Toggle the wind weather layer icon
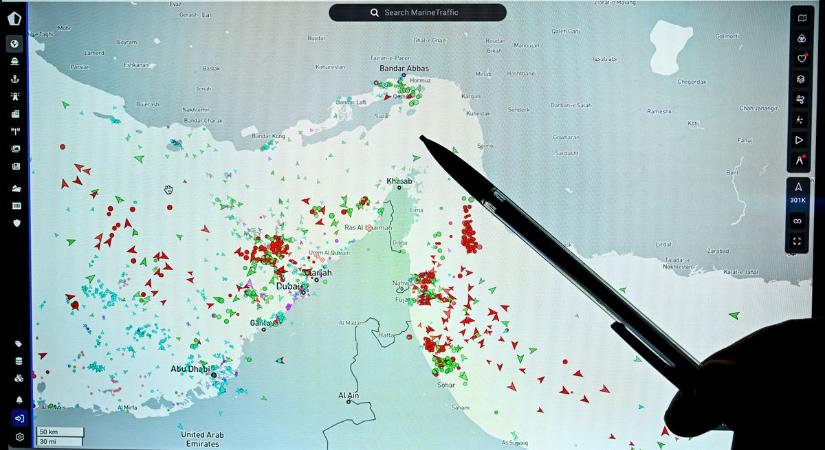This screenshot has height=450, width=825. click(x=800, y=100)
